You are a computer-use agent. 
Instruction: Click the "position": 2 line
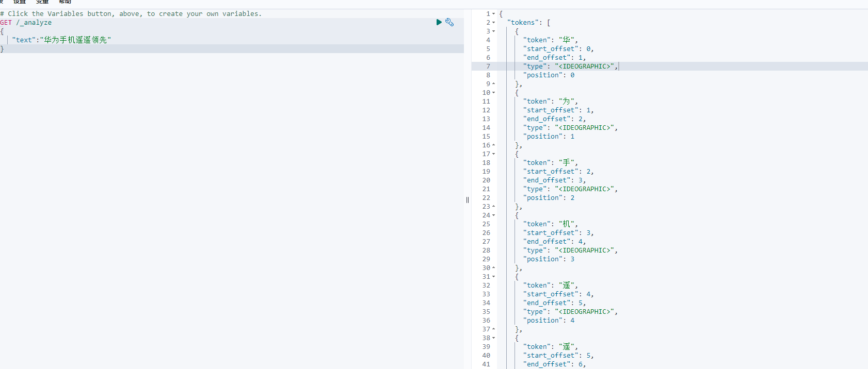(549, 198)
